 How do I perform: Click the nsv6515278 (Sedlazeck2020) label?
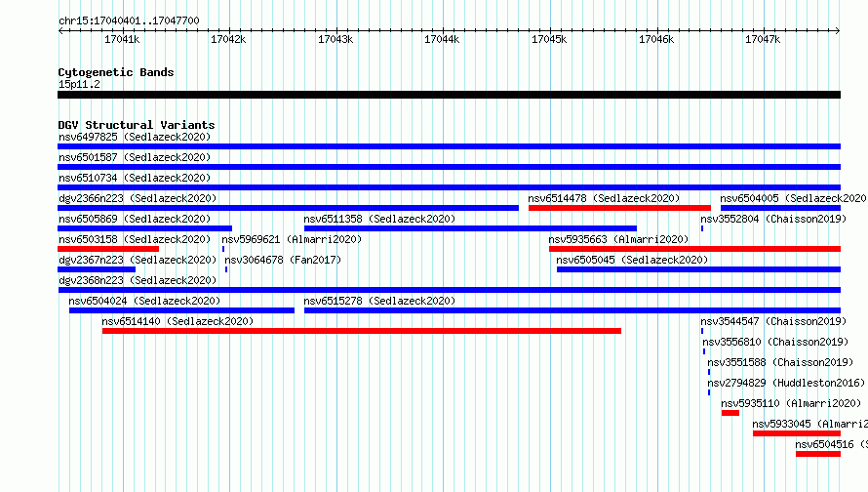click(x=379, y=301)
